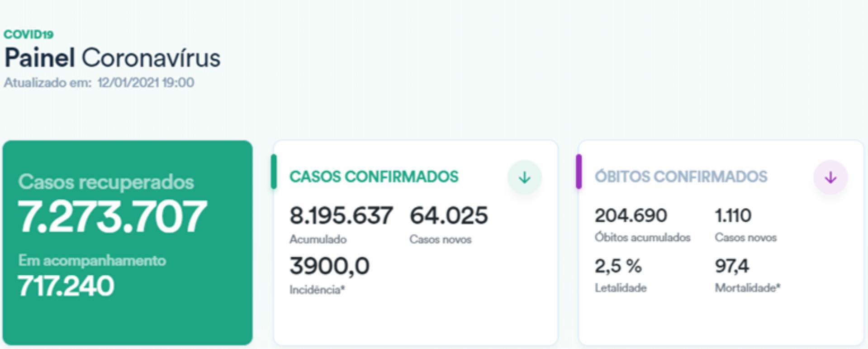This screenshot has height=349, width=868.
Task: Click the Mortalidade* footnote label
Action: pyautogui.click(x=747, y=288)
